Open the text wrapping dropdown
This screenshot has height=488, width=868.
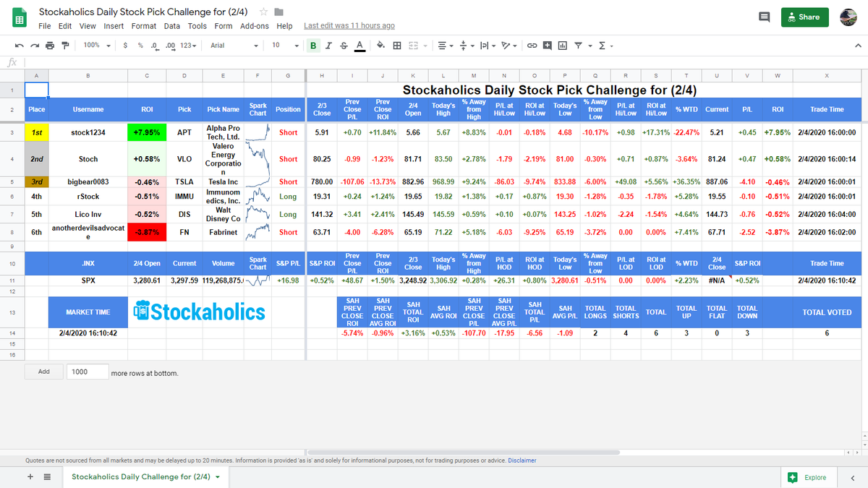(488, 46)
